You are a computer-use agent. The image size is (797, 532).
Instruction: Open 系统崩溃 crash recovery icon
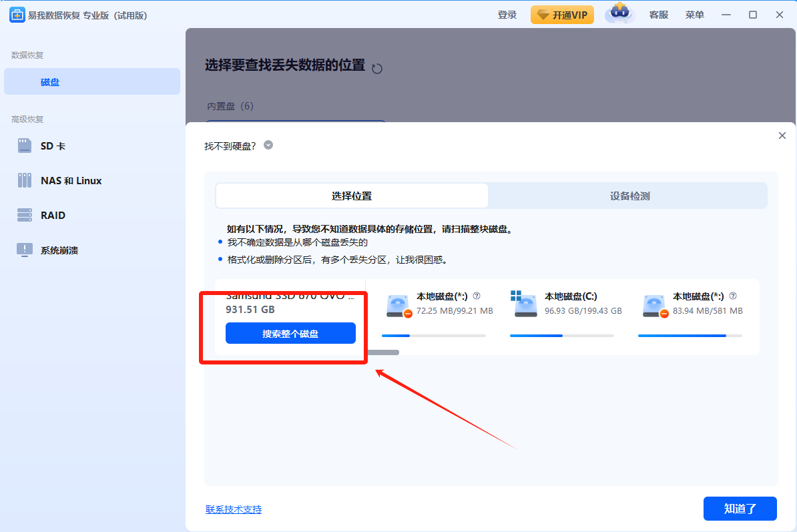[x=25, y=250]
